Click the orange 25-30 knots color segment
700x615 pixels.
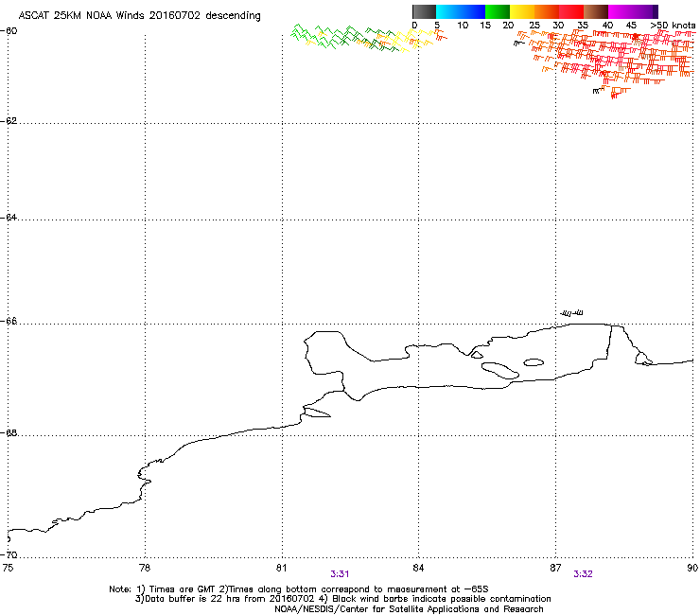click(547, 11)
